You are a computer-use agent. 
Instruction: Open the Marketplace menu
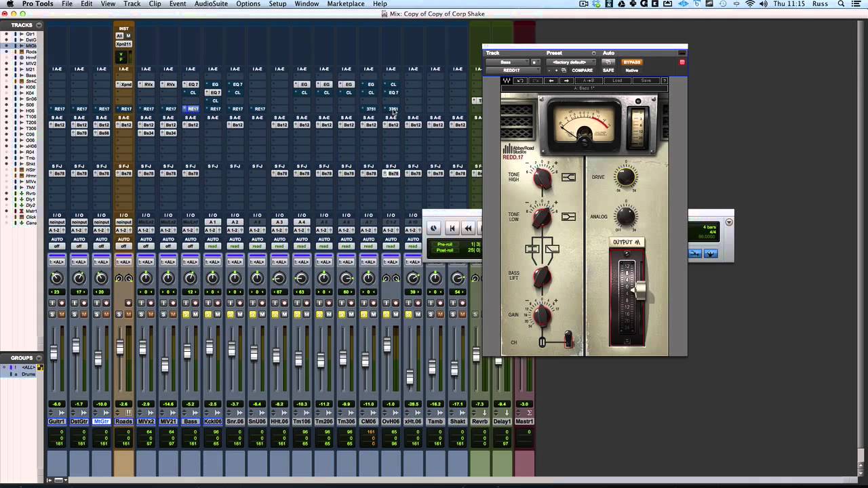click(x=346, y=4)
